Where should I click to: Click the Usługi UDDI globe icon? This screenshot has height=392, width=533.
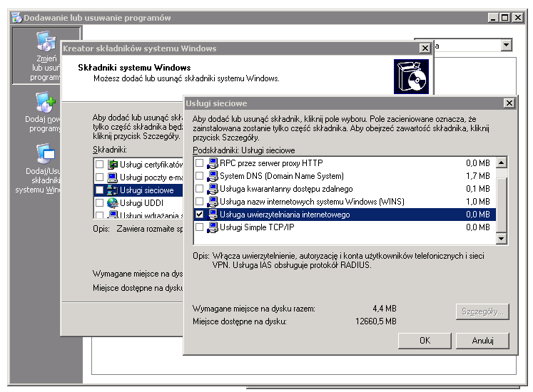click(x=113, y=203)
